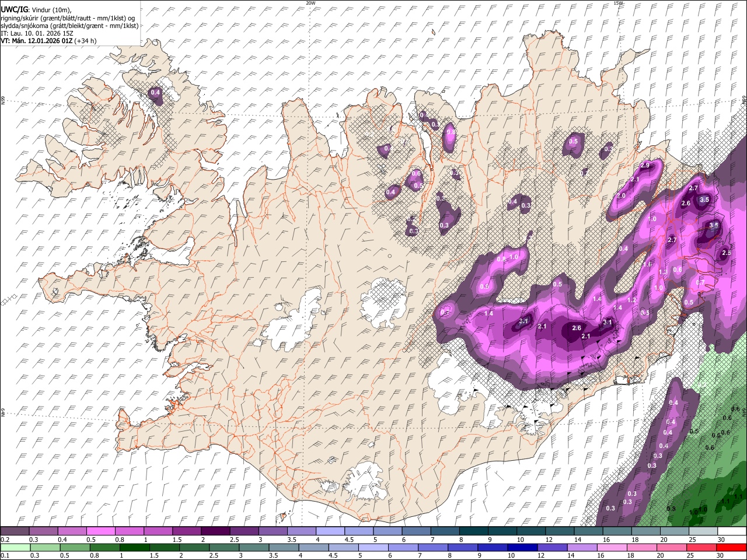747x560 pixels.
Task: Click the '1.3' precipitation value on the map
Action: tap(663, 272)
